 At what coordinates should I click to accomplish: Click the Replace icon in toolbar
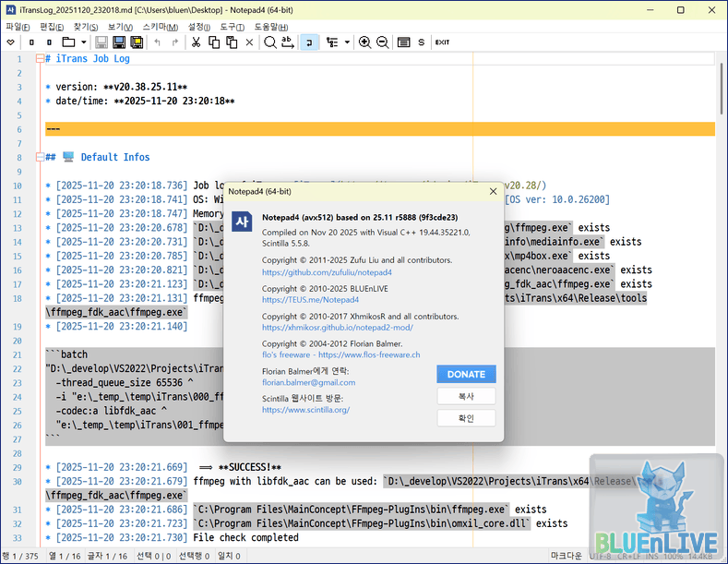point(288,42)
